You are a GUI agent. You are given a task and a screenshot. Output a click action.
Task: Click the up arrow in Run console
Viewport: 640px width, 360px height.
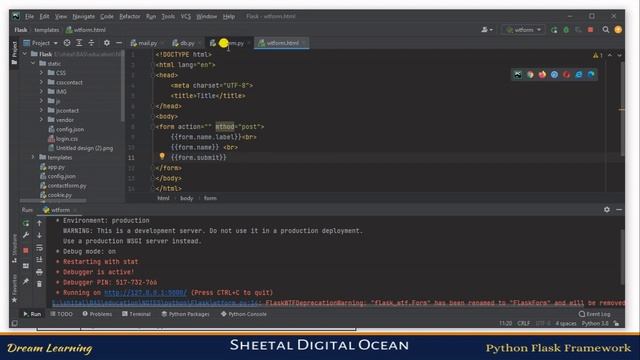coord(39,223)
